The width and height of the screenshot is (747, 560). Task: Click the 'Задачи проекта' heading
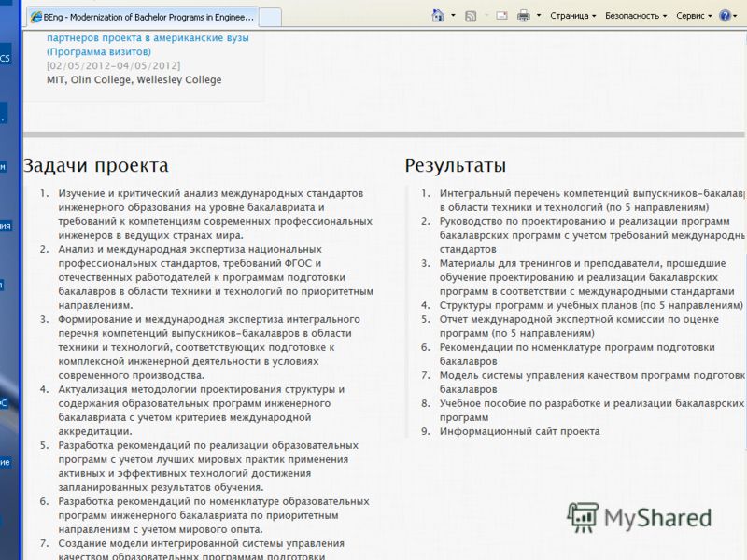coord(96,165)
